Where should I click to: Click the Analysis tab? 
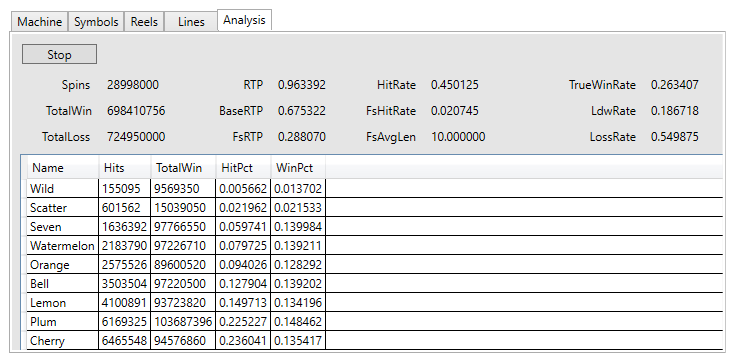(244, 21)
